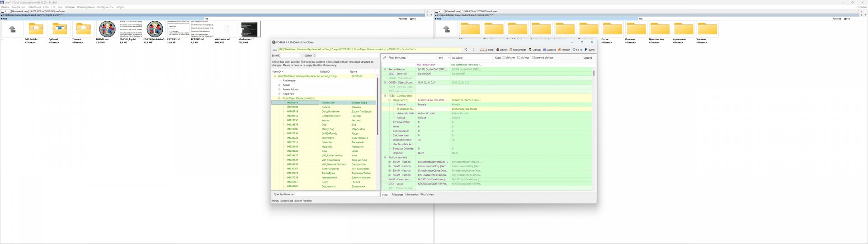The height and width of the screenshot is (244, 868).
Task: Expand the Armor Addon tree node
Action: (x=279, y=89)
